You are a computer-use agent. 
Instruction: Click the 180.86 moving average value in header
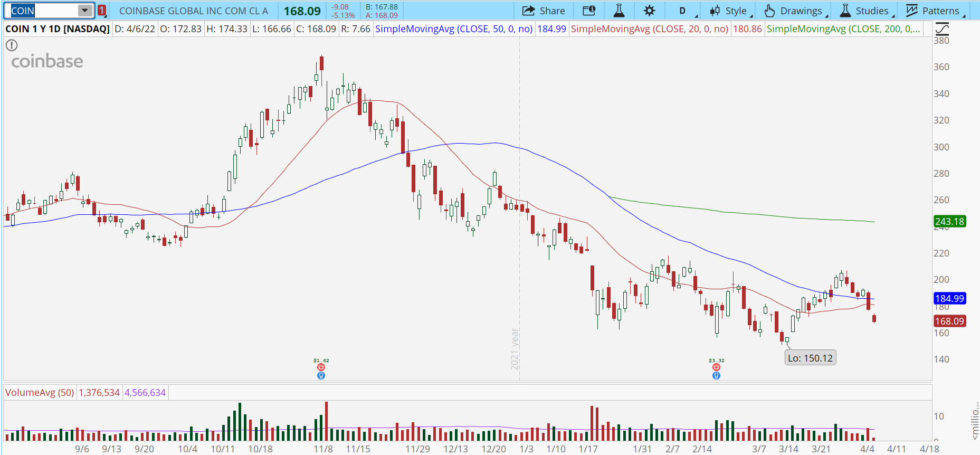[x=747, y=29]
